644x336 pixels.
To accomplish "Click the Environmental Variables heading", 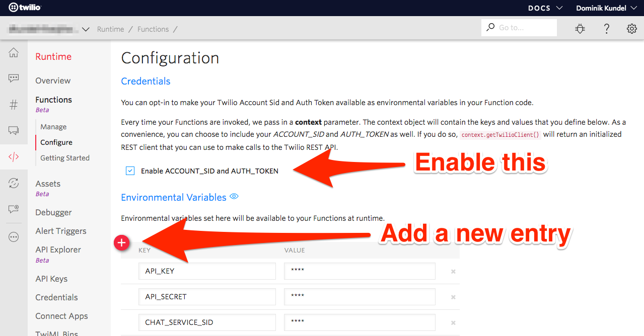I will click(x=174, y=197).
